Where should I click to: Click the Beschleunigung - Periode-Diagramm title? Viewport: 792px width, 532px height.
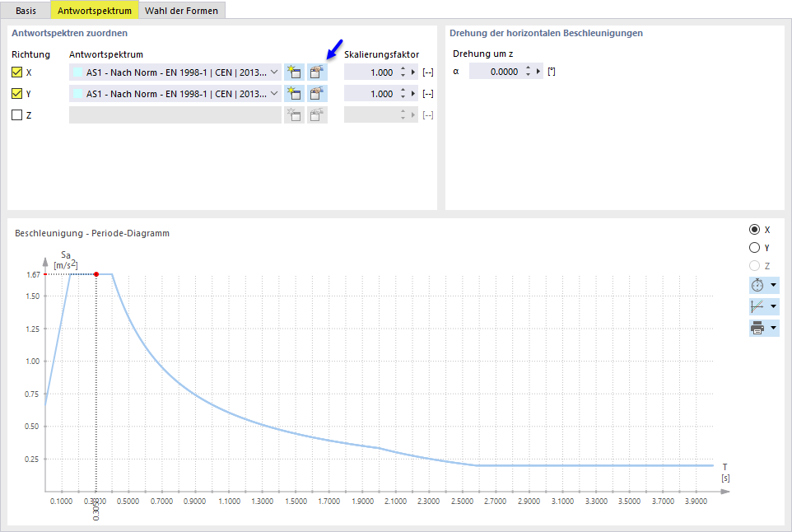tap(92, 233)
